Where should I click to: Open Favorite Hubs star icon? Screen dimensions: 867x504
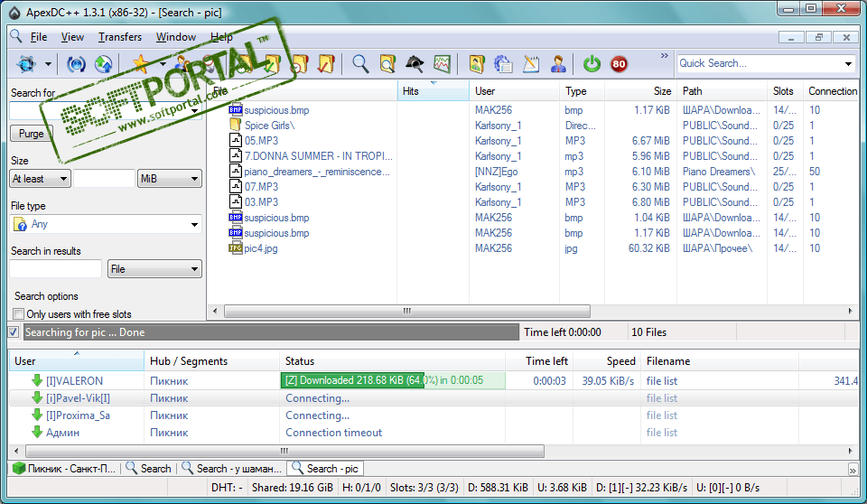pos(141,64)
